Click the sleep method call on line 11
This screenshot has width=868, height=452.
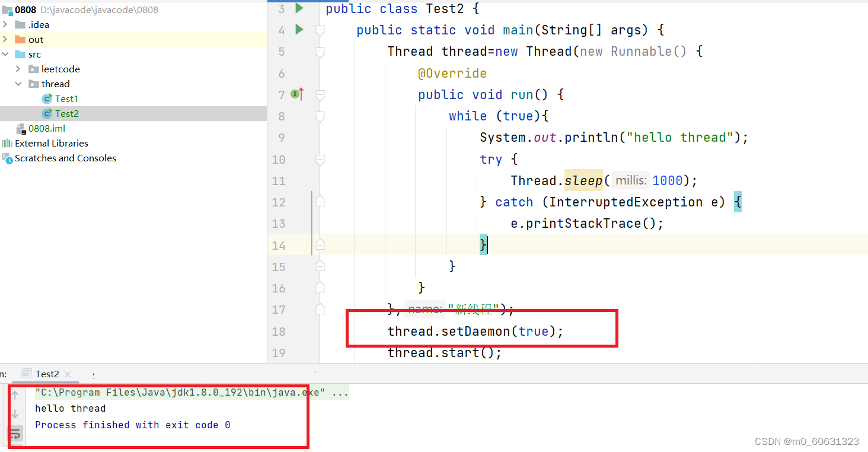583,180
